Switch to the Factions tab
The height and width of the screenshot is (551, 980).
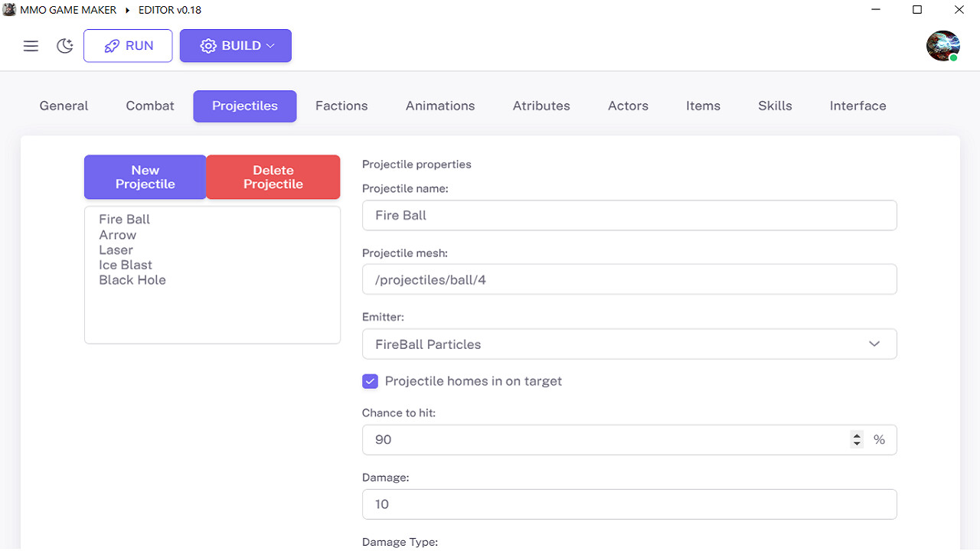pyautogui.click(x=341, y=106)
